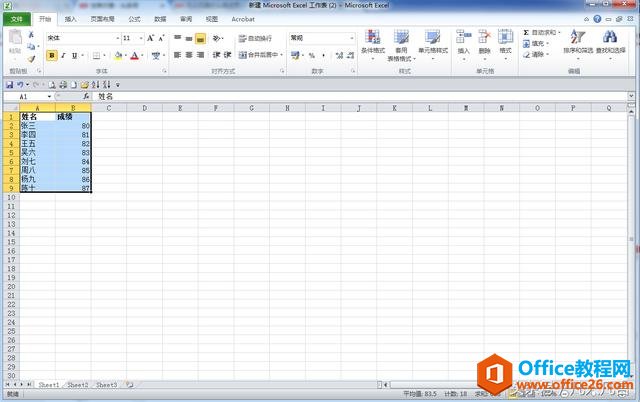This screenshot has width=640, height=402.
Task: Open the 文件 File tab
Action: 17,19
